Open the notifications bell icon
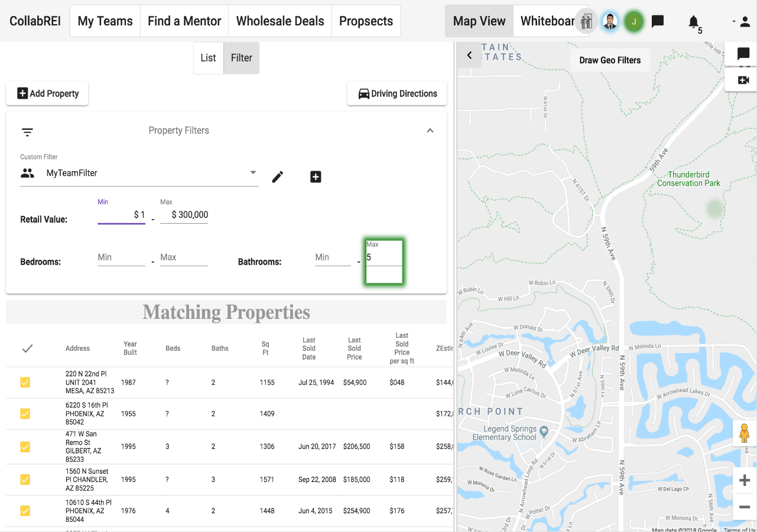The height and width of the screenshot is (532, 757). (693, 22)
